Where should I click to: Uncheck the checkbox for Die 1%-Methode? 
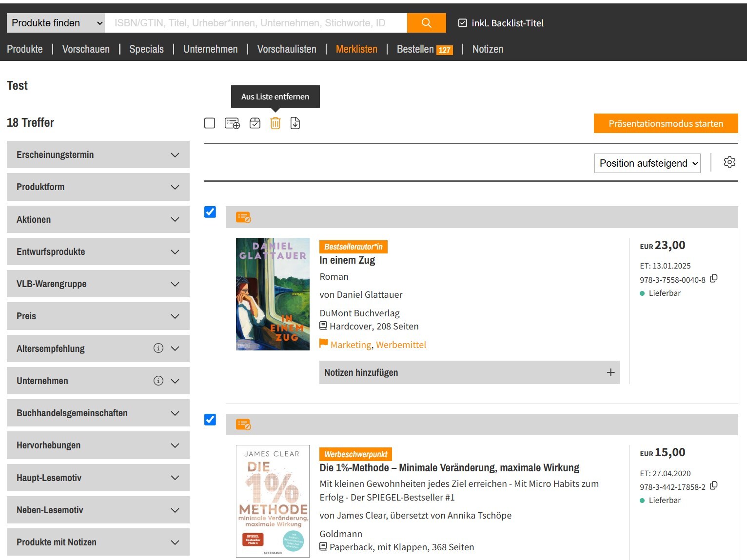point(210,420)
